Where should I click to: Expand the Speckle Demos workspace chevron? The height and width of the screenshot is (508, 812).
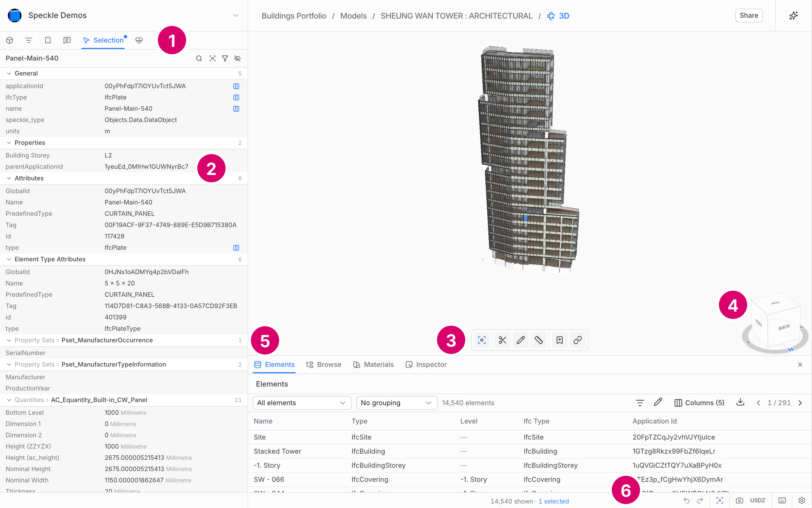coord(236,16)
